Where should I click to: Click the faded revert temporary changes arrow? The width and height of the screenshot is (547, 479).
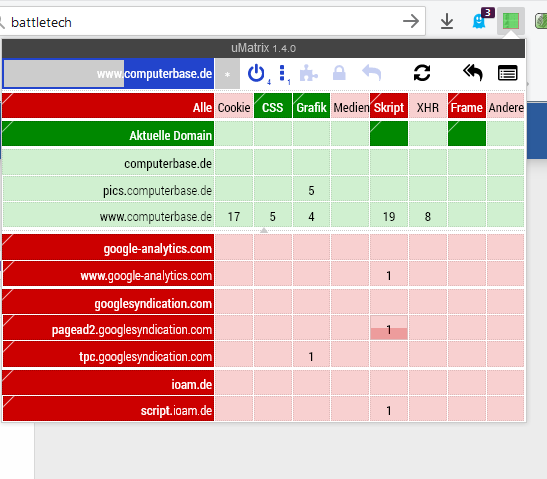point(372,74)
